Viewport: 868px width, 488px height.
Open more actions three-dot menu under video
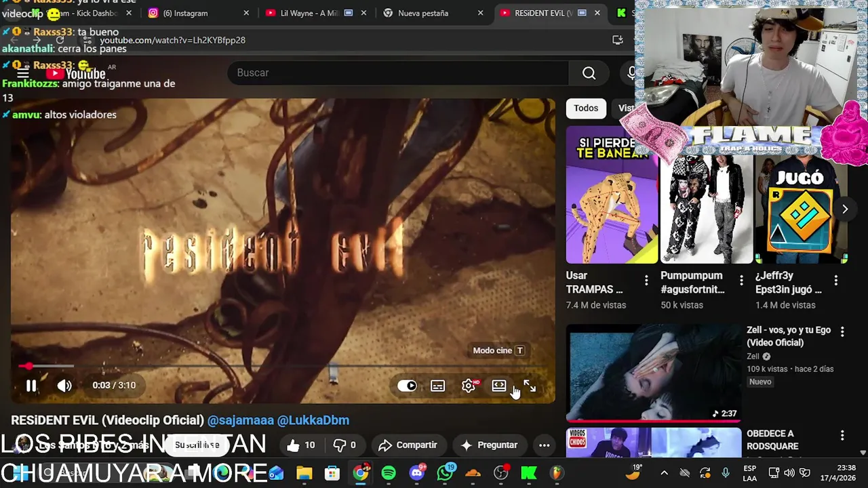[x=544, y=445]
